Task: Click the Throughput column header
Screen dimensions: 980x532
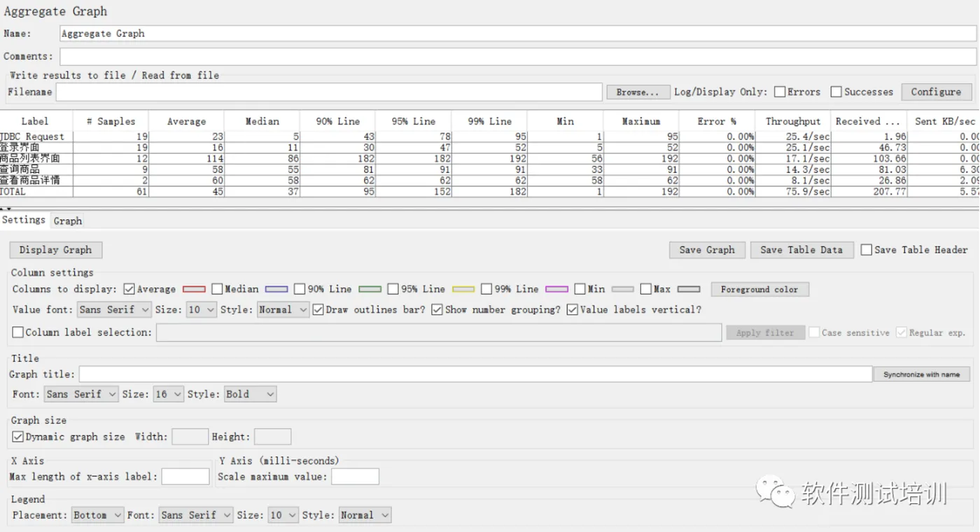Action: click(792, 121)
